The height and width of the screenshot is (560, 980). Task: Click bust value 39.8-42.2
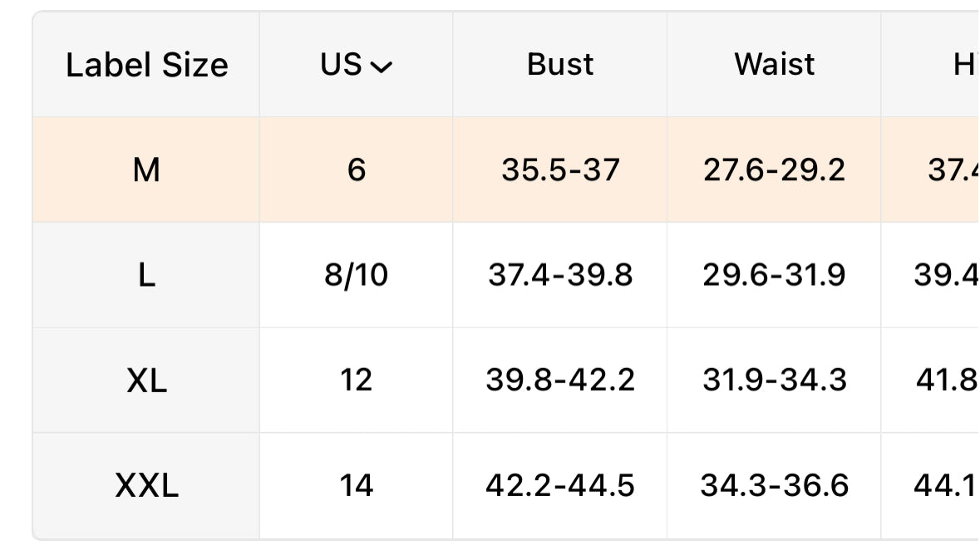click(560, 380)
